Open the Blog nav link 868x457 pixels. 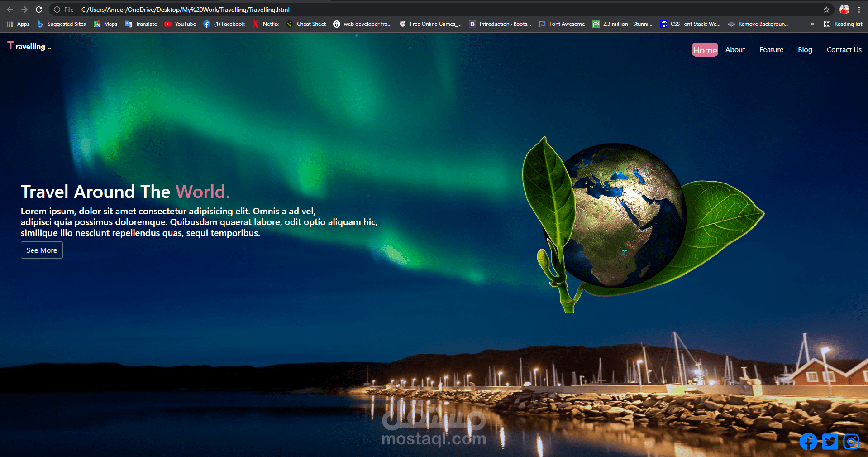tap(805, 50)
